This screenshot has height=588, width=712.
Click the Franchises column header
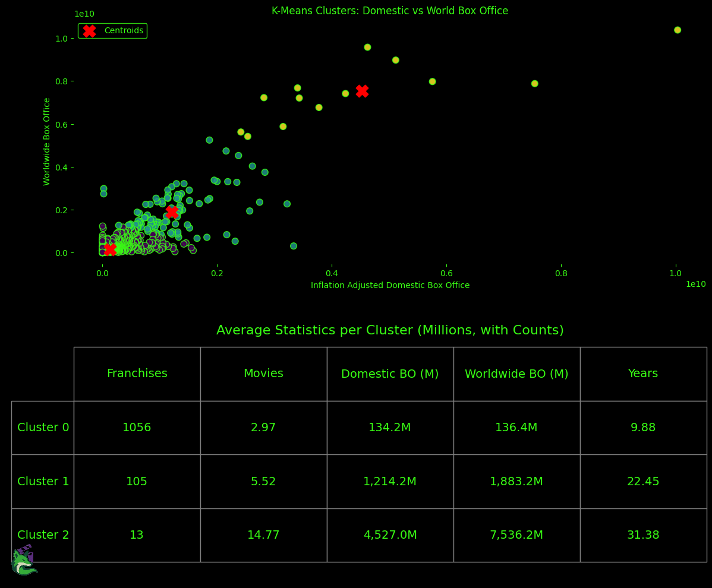137,374
